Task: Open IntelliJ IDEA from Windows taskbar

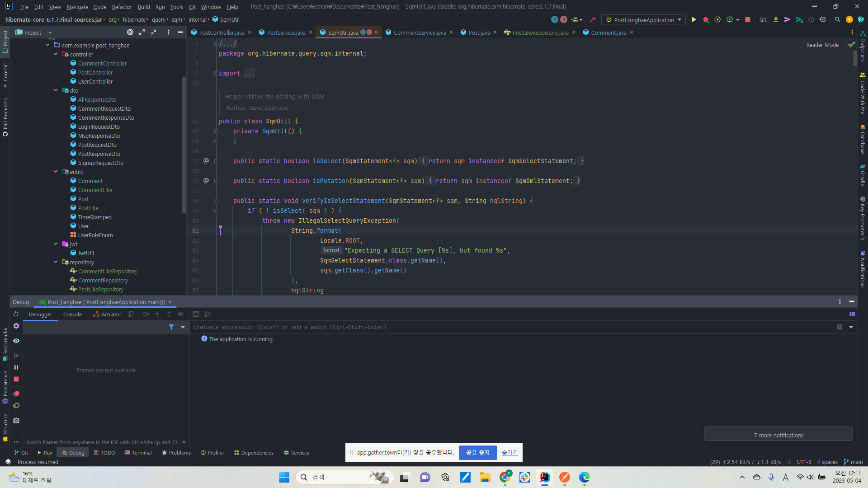Action: click(x=544, y=477)
